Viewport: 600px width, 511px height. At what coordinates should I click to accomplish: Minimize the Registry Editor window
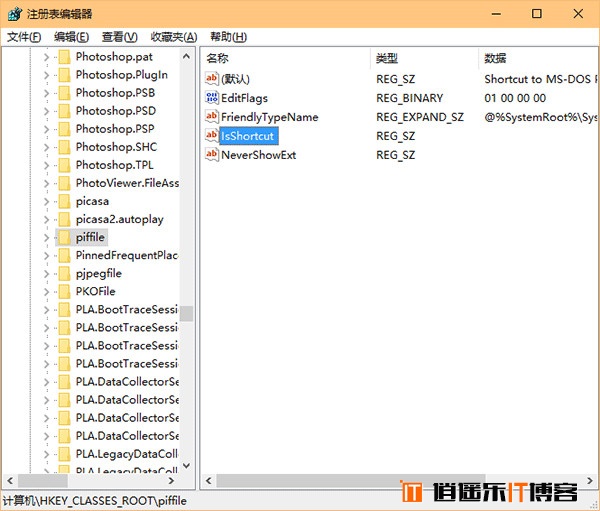coord(496,14)
